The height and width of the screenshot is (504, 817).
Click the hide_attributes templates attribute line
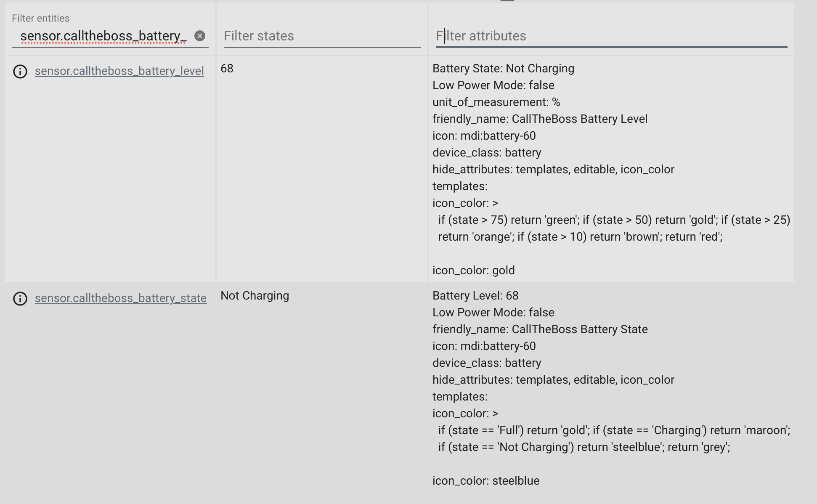pyautogui.click(x=554, y=169)
